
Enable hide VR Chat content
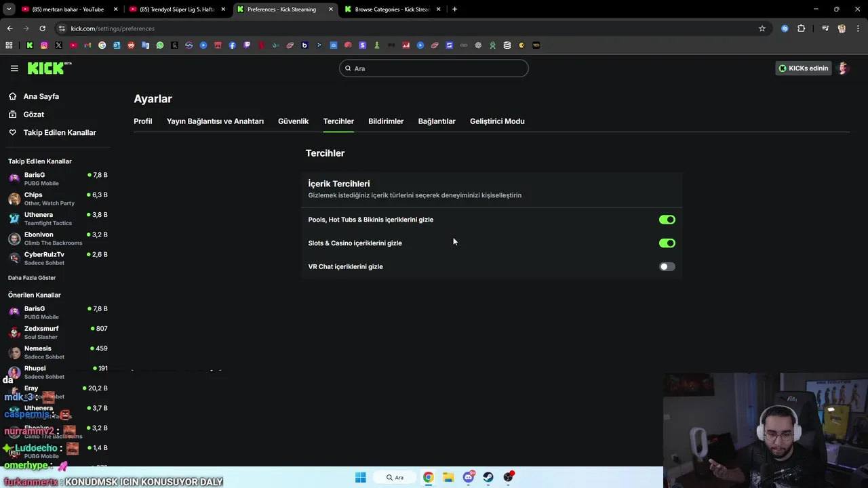coord(667,267)
